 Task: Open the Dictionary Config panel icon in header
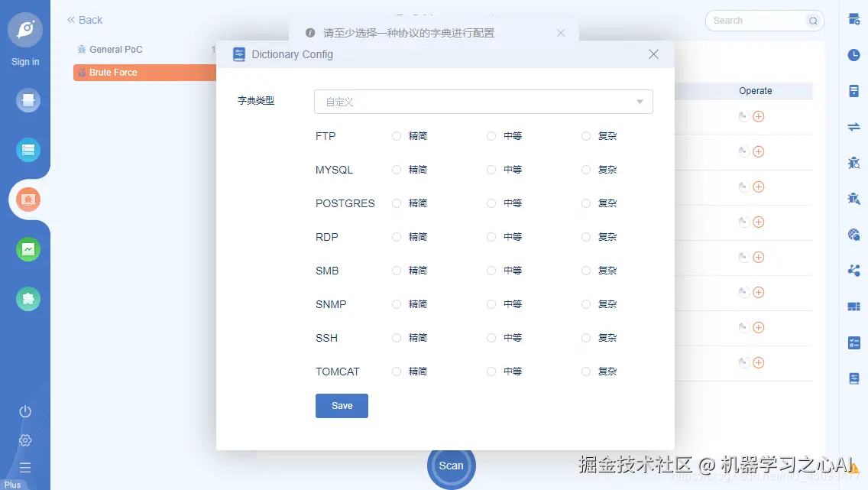click(238, 54)
